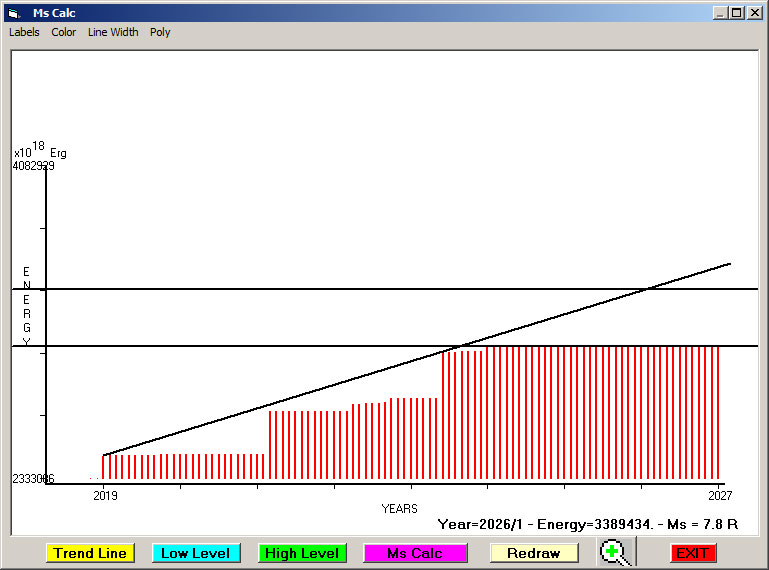Viewport: 769px width, 570px height.
Task: Click the Redraw button
Action: tap(534, 553)
